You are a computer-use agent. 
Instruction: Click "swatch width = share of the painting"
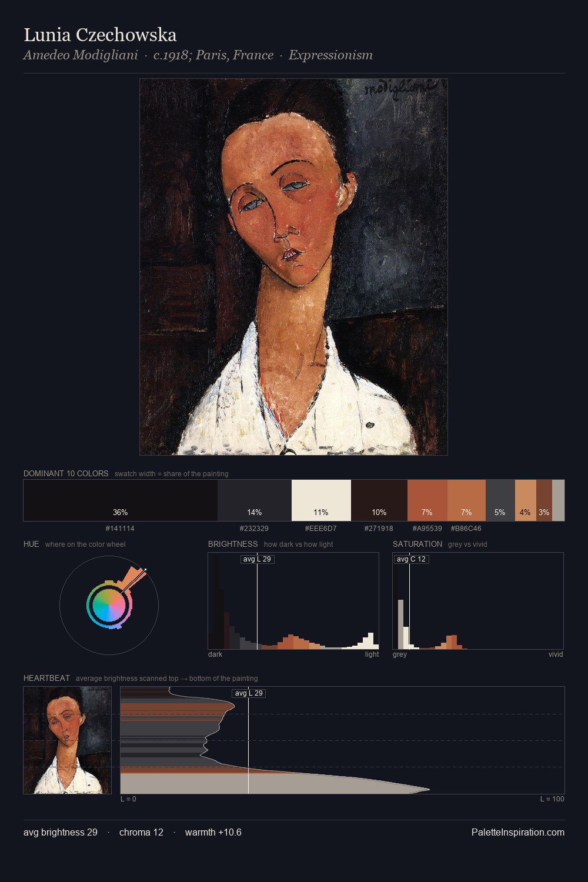click(172, 474)
